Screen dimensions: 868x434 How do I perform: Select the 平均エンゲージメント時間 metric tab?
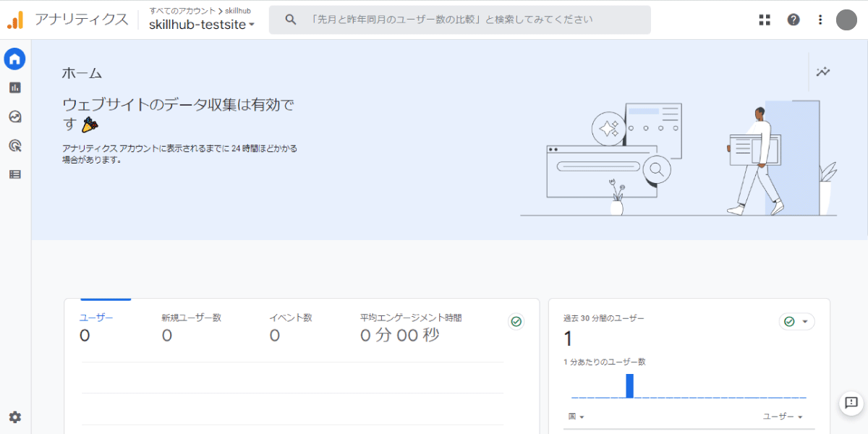coord(411,327)
